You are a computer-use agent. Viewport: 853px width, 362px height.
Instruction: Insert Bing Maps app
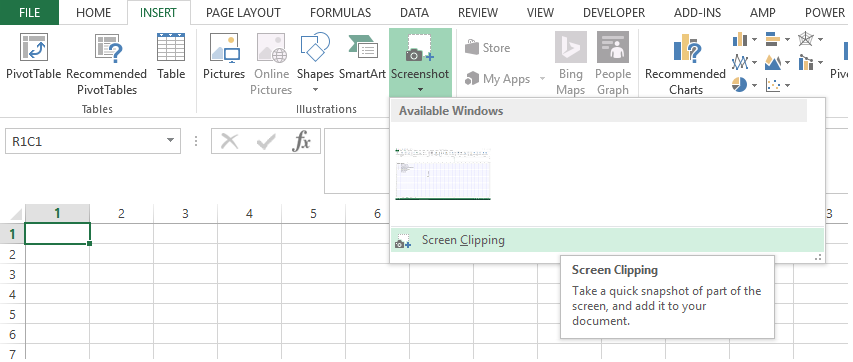[x=571, y=64]
